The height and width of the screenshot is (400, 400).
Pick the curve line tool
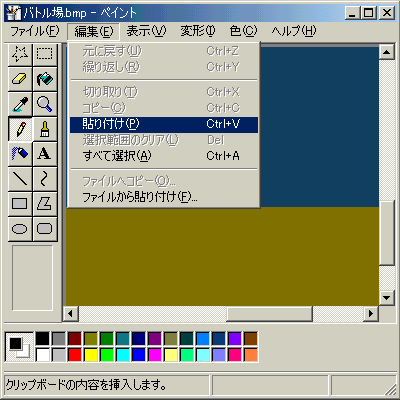(45, 179)
